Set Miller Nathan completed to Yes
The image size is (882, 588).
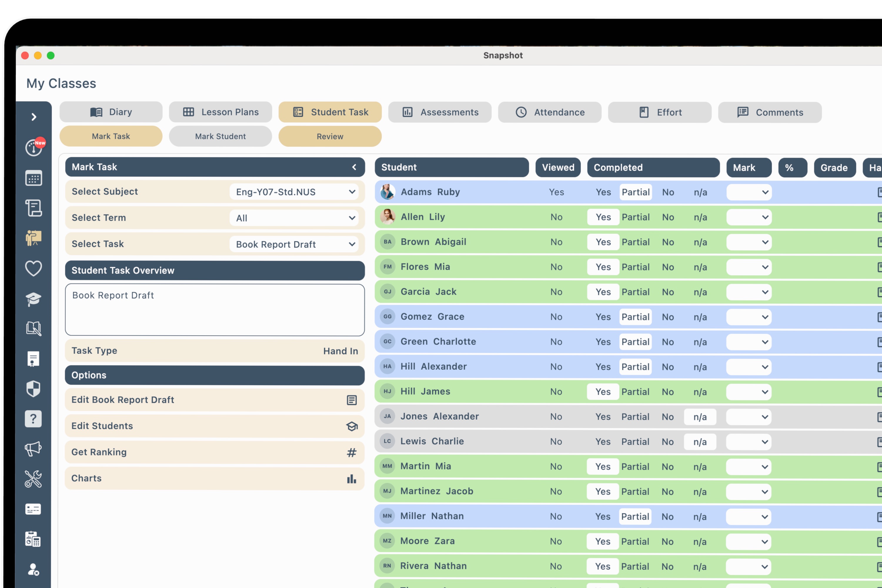pyautogui.click(x=603, y=517)
